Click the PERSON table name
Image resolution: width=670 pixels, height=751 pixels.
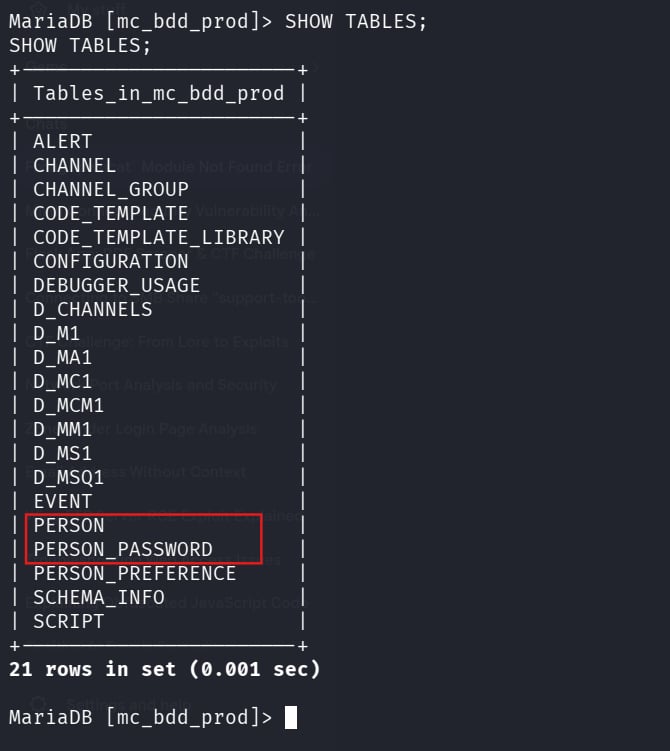coord(68,525)
